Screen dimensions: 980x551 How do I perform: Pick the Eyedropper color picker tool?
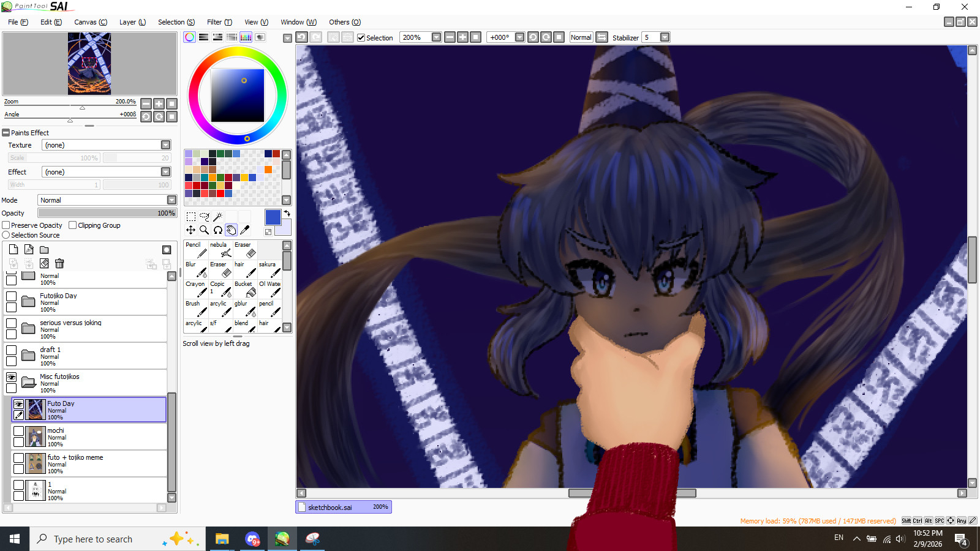point(245,230)
